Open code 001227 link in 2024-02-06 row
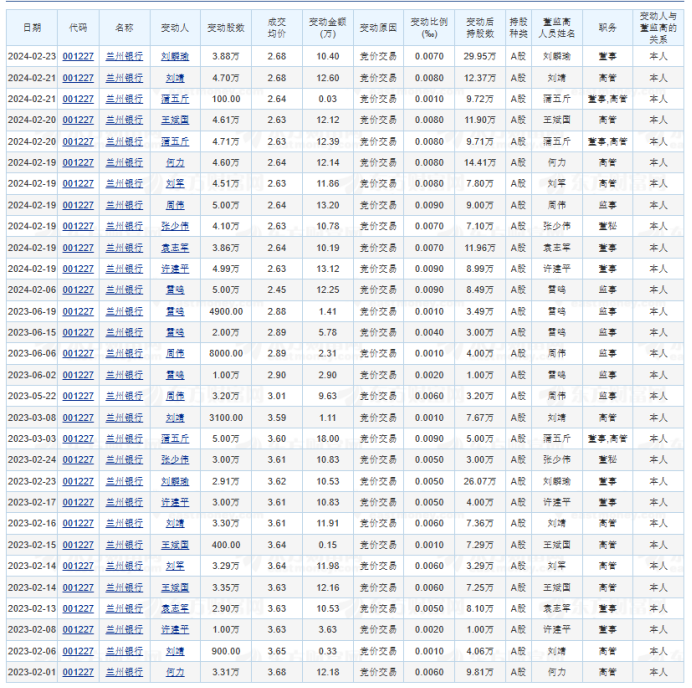Viewport: 692px width, 688px height. point(78,290)
